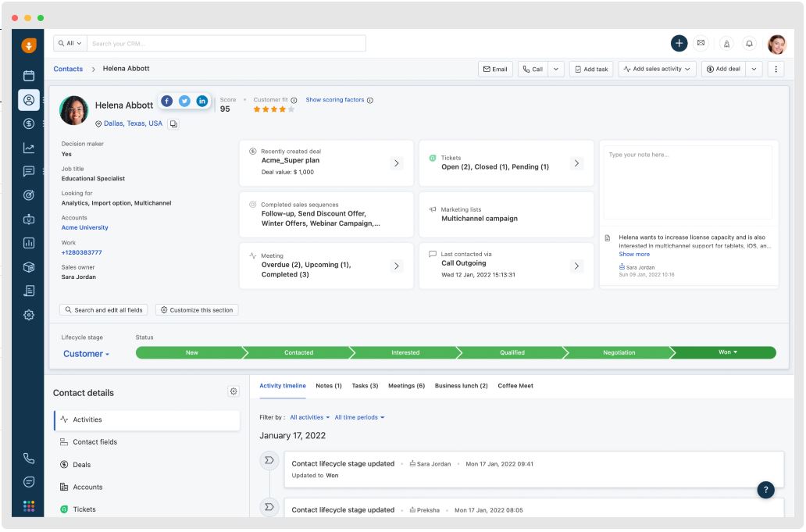Screen dimensions: 806x532
Task: Open the products cube sidebar icon
Action: coord(29,266)
